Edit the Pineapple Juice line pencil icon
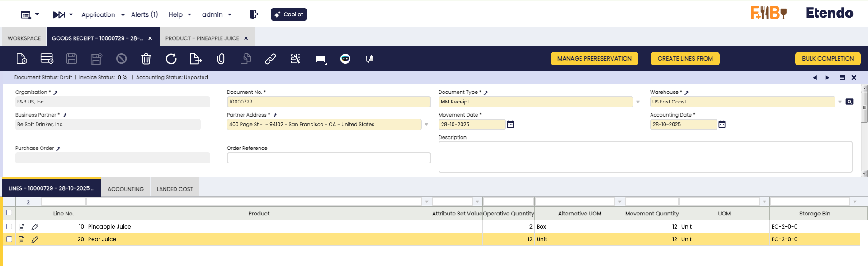 tap(35, 227)
